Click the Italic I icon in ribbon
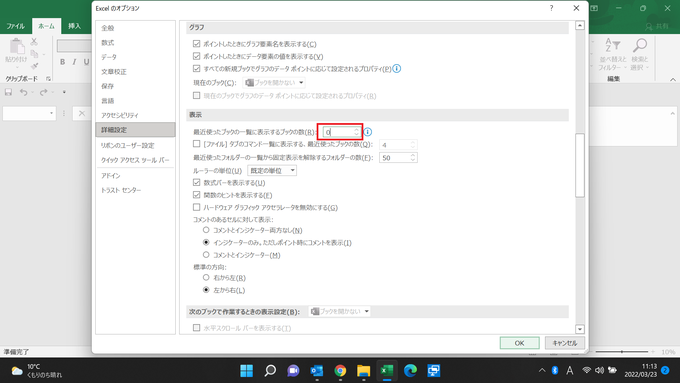680x383 pixels. coord(74,62)
